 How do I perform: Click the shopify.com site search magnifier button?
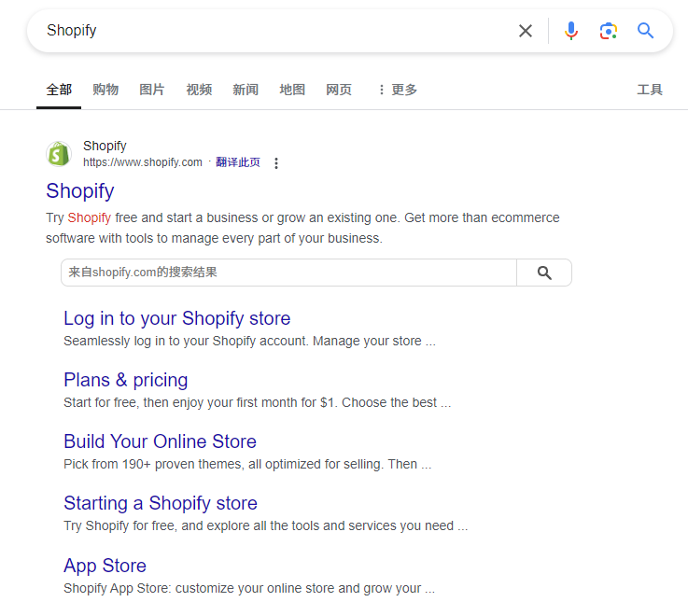pyautogui.click(x=544, y=273)
